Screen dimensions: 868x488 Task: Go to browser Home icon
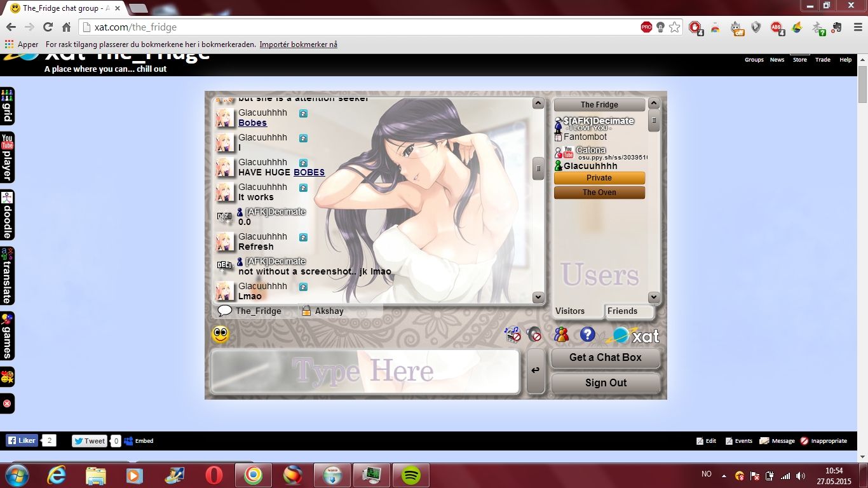[x=66, y=27]
